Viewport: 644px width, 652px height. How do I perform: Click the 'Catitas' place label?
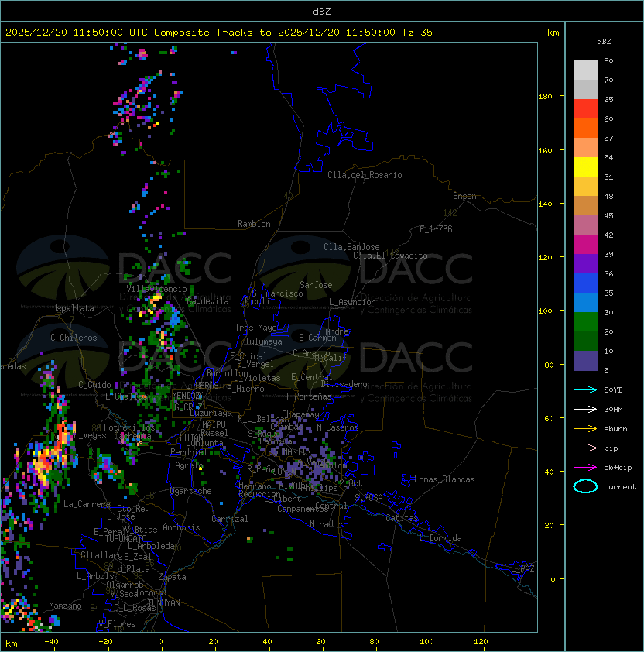[402, 518]
